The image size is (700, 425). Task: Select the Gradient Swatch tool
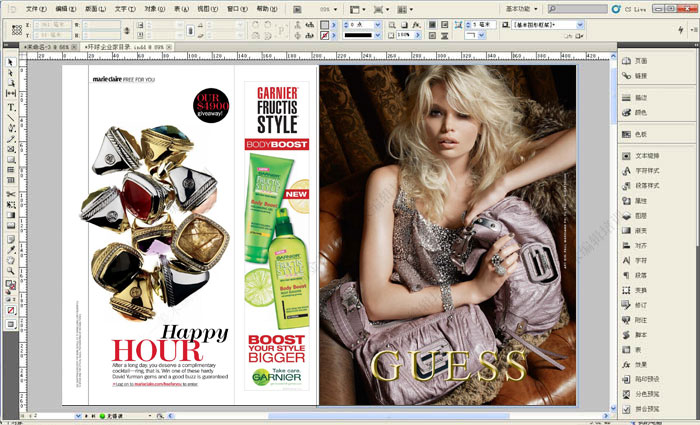pyautogui.click(x=11, y=215)
